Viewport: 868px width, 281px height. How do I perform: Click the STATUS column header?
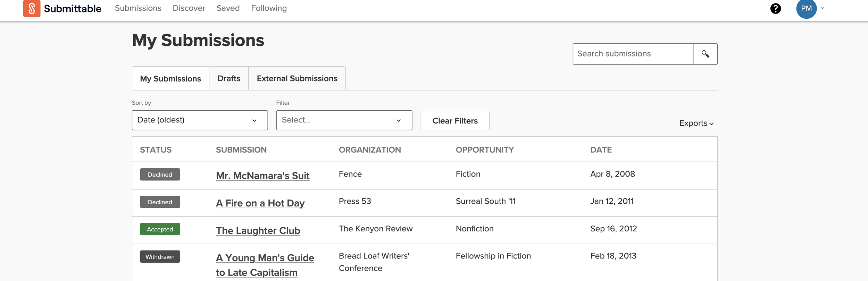click(156, 150)
